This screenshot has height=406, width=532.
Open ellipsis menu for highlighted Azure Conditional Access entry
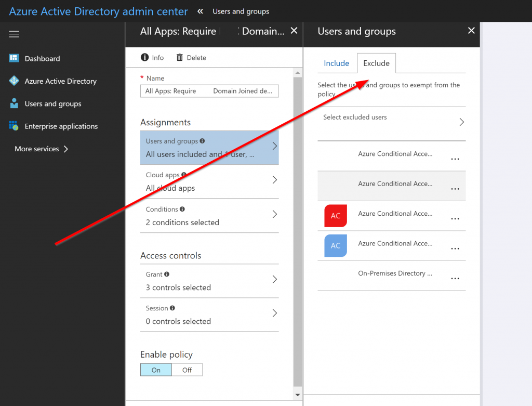(x=455, y=189)
